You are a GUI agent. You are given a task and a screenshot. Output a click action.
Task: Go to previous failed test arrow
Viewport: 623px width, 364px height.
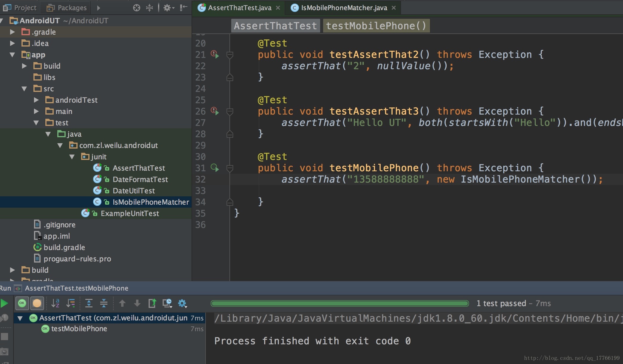coord(122,303)
